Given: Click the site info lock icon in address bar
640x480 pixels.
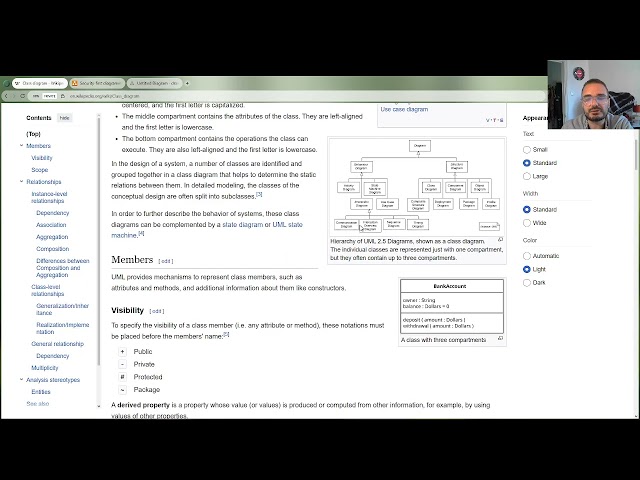Looking at the screenshot, I should click(62, 96).
